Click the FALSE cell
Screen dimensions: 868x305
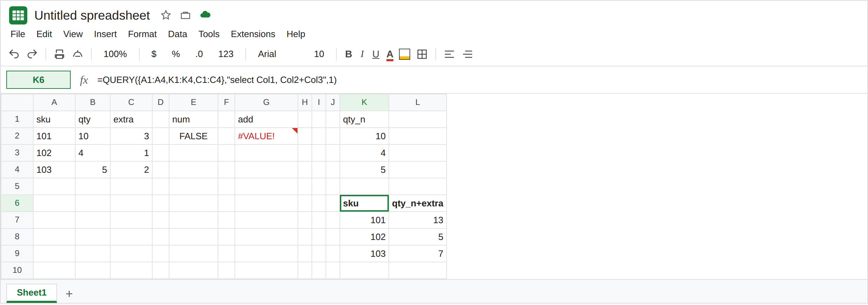(x=194, y=136)
